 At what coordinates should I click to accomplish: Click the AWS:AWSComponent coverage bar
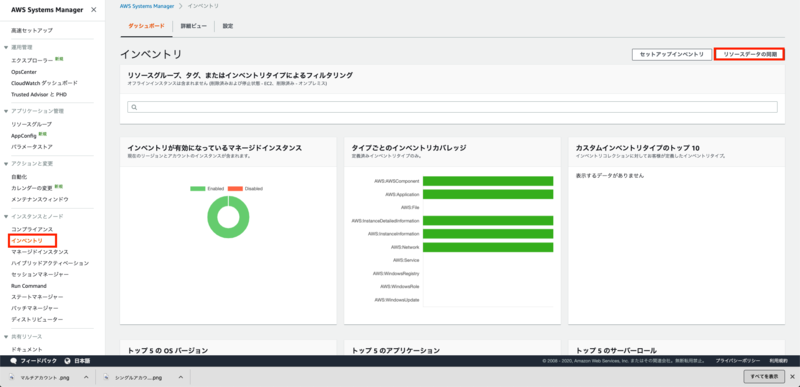coord(488,181)
